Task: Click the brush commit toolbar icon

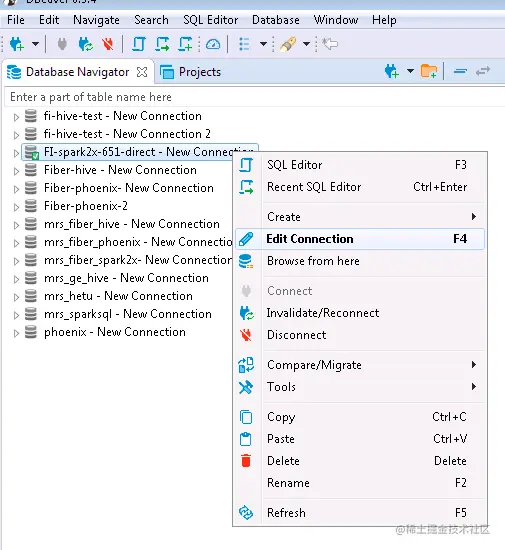Action: 288,44
